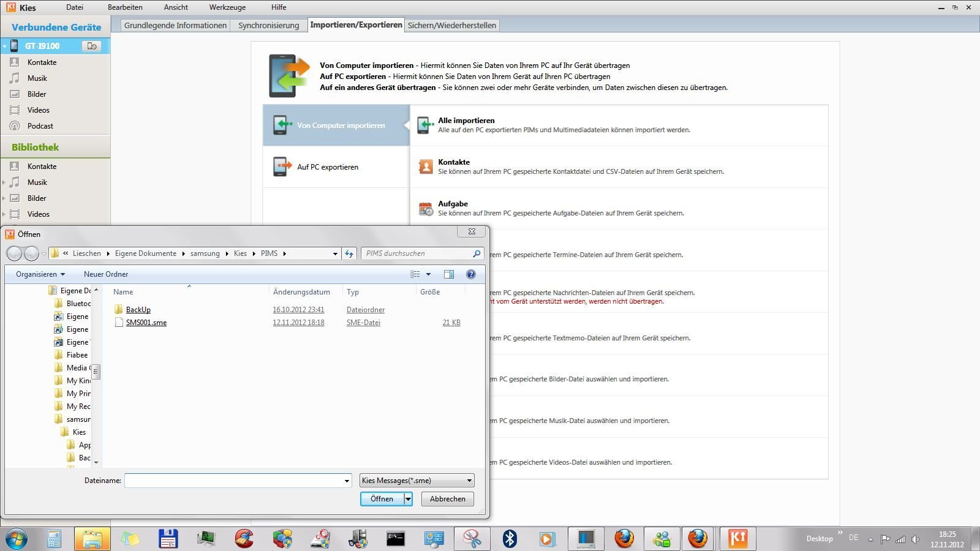Click the folder tree scrollbar thumb

click(x=96, y=372)
